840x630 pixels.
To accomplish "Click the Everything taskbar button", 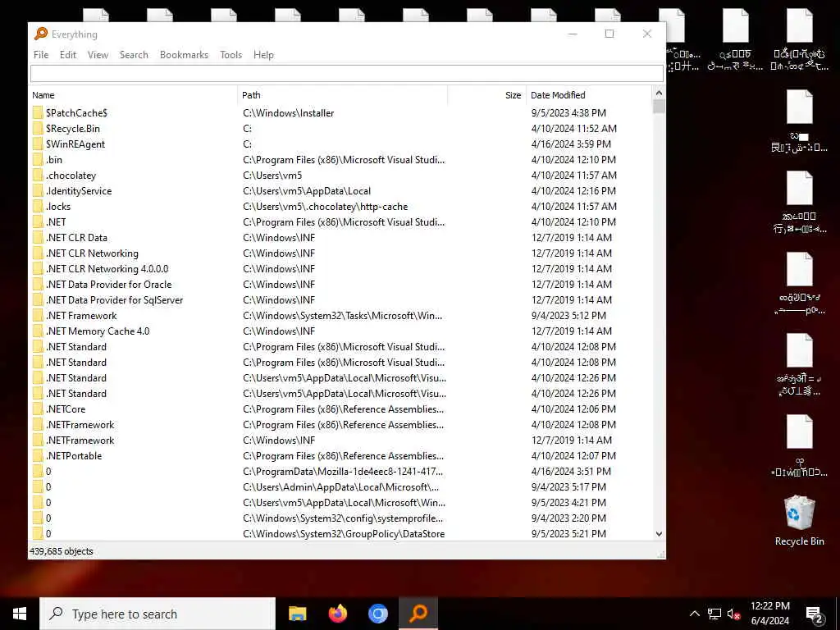I will coord(418,614).
